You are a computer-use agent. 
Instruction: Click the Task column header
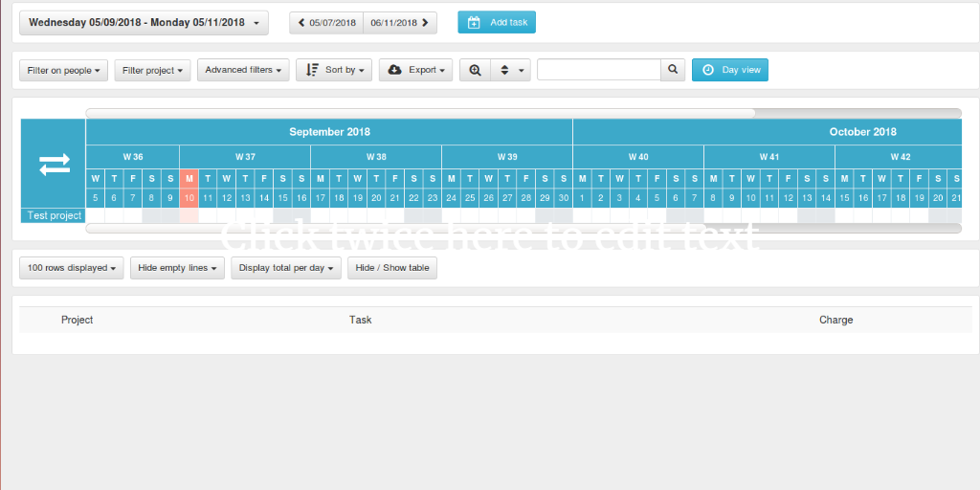point(361,320)
